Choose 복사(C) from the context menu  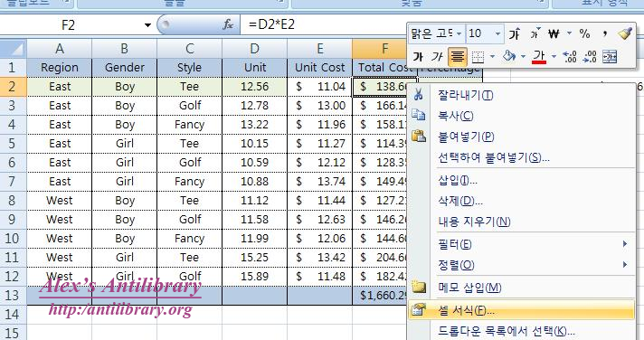pyautogui.click(x=522, y=116)
